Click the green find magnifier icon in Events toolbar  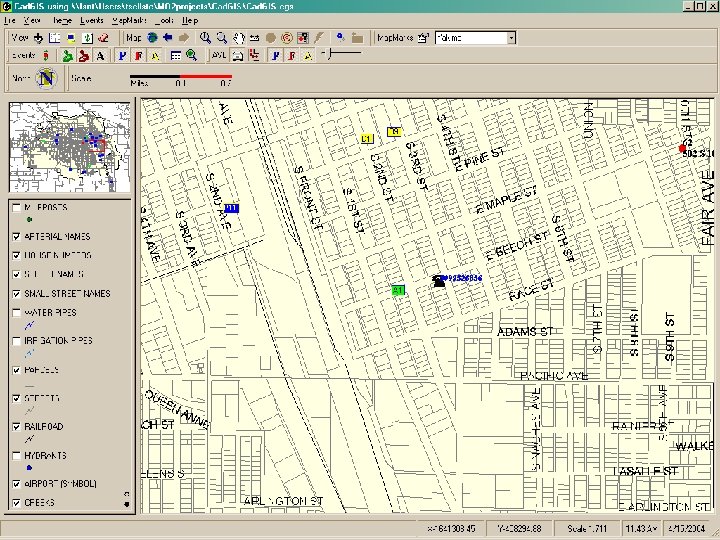point(191,56)
